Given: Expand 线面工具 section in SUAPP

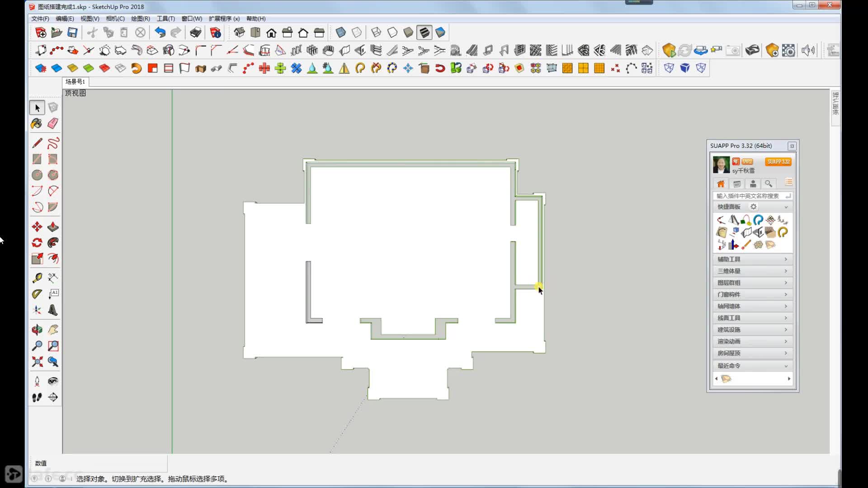Looking at the screenshot, I should tap(753, 318).
